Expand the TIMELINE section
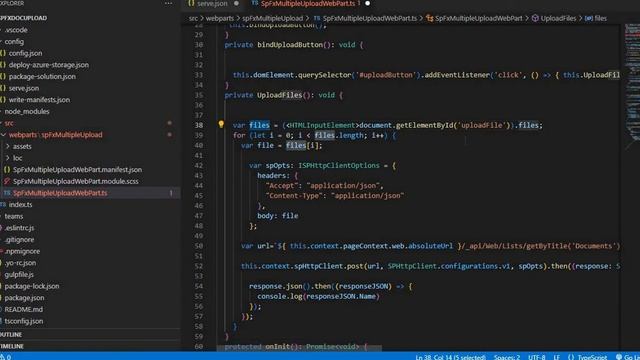The height and width of the screenshot is (360, 640). coord(12,346)
